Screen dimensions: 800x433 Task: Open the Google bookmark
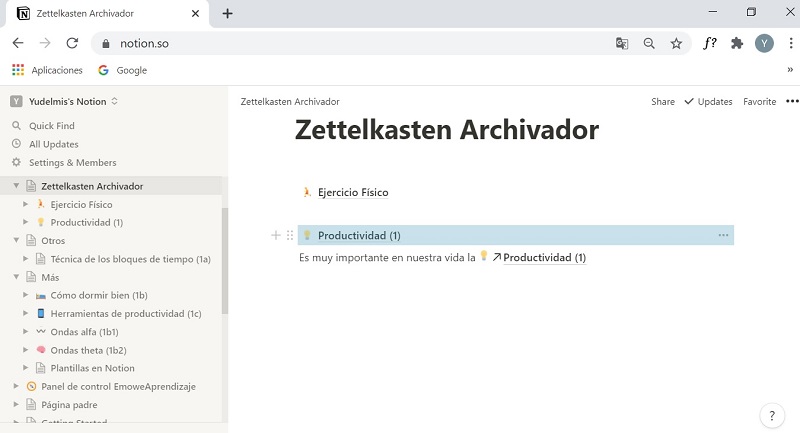point(122,70)
